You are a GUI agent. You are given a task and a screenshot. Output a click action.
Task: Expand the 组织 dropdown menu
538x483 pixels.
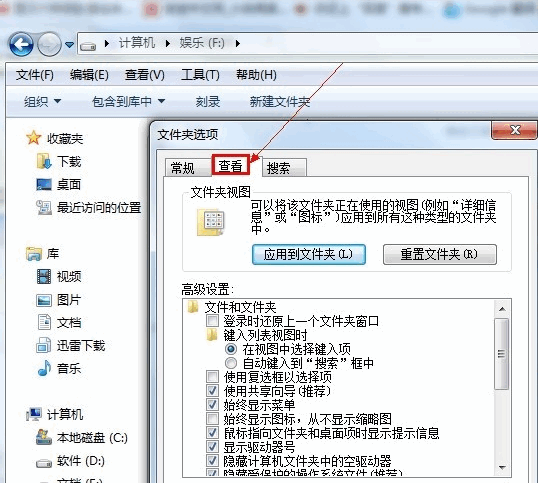(43, 102)
